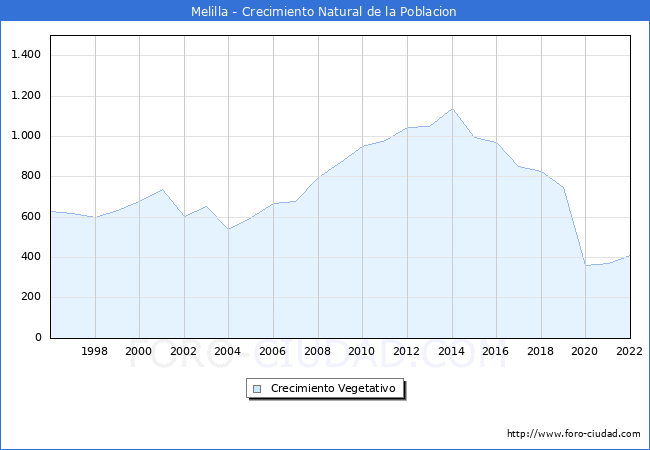This screenshot has width=650, height=450.
Task: Click the 800 y-axis value
Action: [x=31, y=176]
